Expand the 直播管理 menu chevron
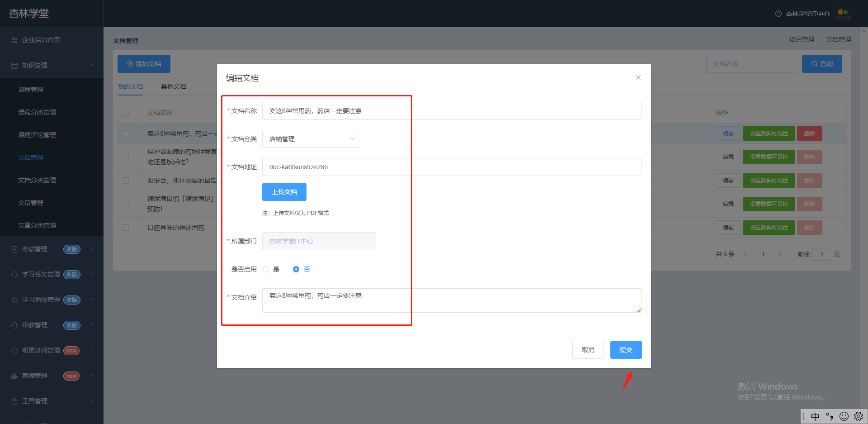The height and width of the screenshot is (424, 868). pyautogui.click(x=92, y=375)
